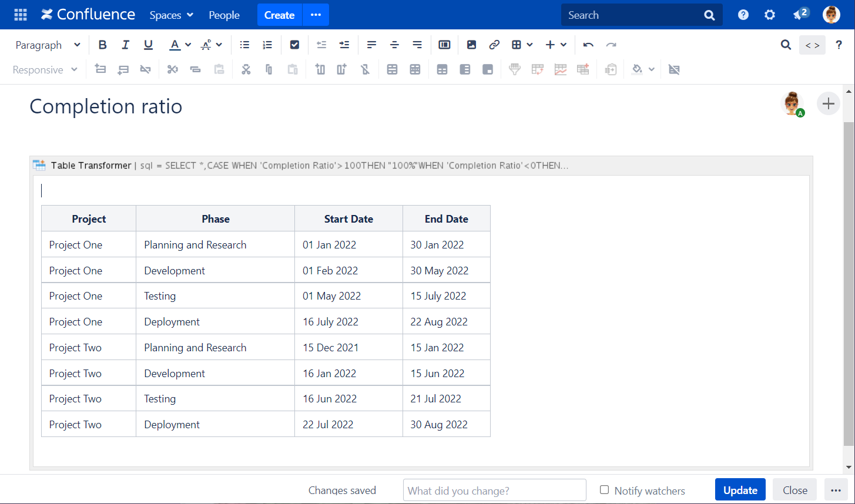
Task: Click the Create button
Action: pyautogui.click(x=279, y=15)
